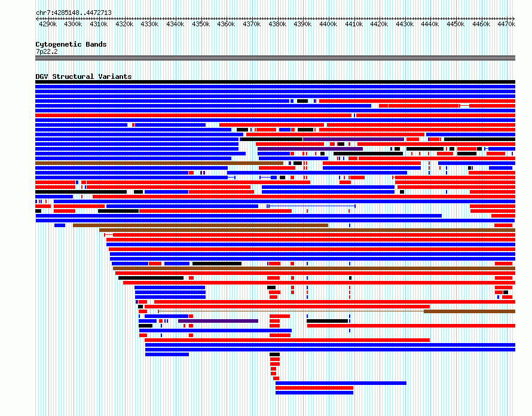Click the 4320k ruler label
Screen dimensions: 532x416
coord(124,24)
